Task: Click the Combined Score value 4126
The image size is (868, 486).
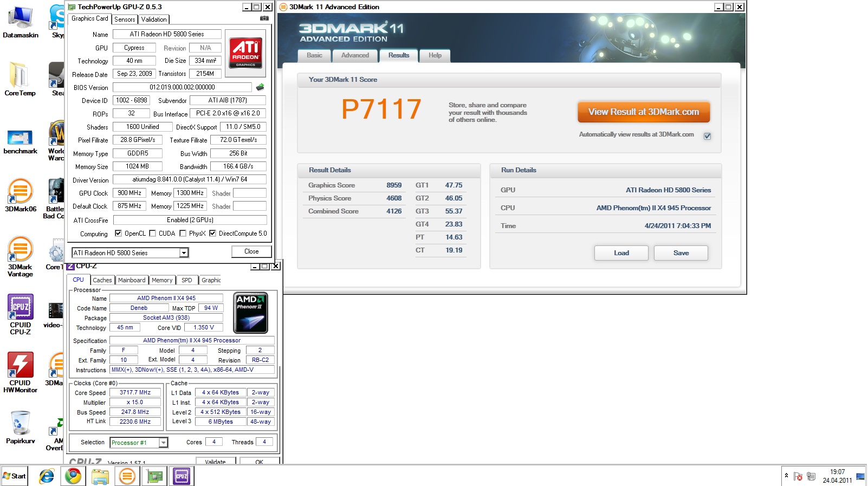Action: click(x=394, y=211)
